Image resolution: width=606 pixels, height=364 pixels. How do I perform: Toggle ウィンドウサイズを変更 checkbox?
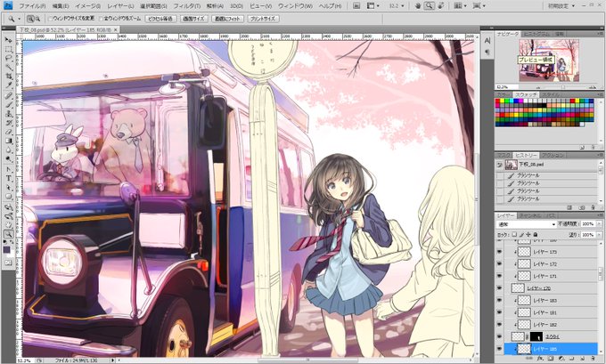51,19
